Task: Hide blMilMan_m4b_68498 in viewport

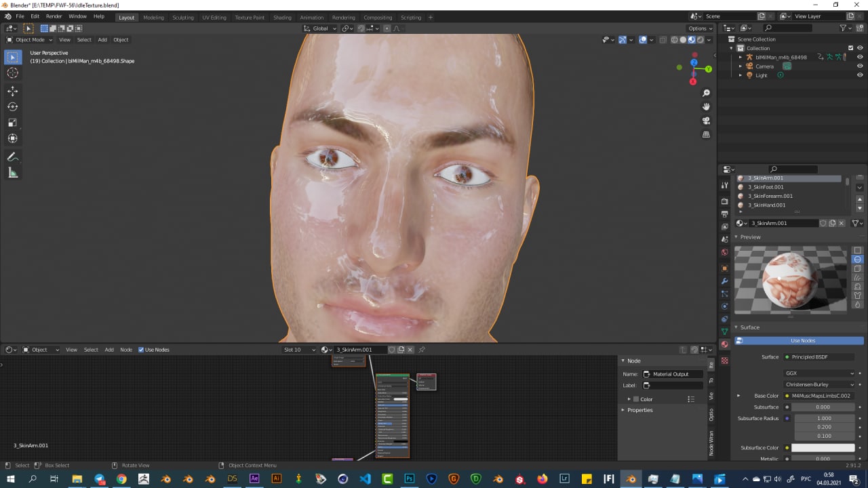Action: [860, 57]
